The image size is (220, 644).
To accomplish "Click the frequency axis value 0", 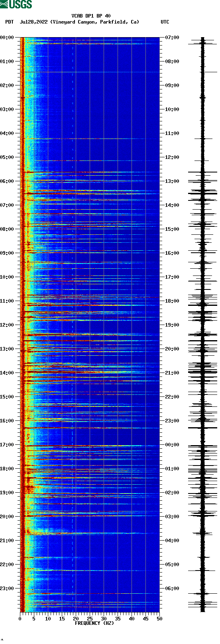I will [x=20, y=619].
